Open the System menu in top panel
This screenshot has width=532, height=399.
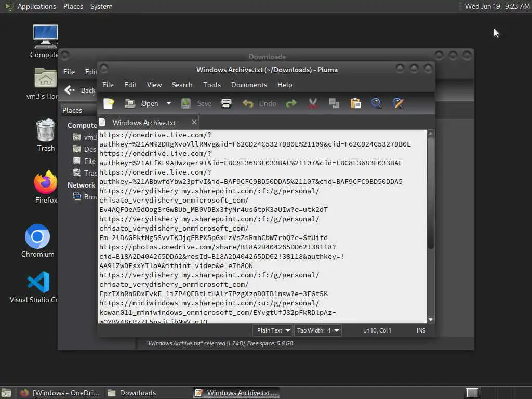click(101, 6)
